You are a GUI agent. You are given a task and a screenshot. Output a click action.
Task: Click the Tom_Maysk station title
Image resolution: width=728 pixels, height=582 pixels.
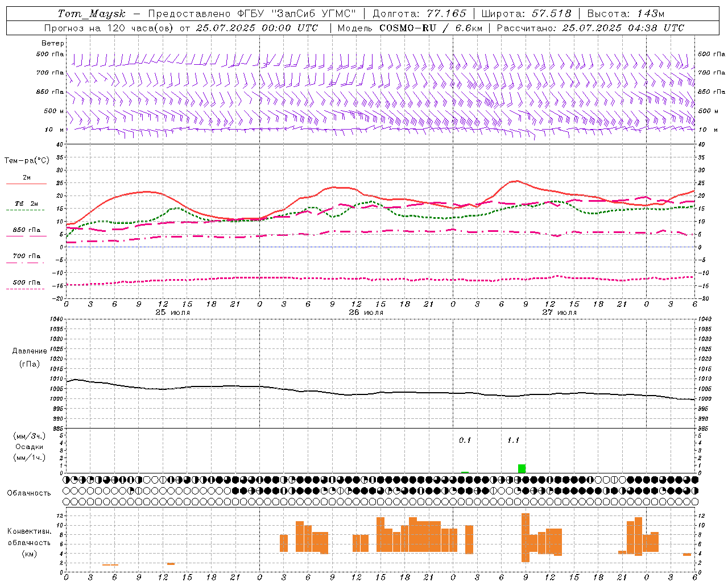[x=92, y=14]
